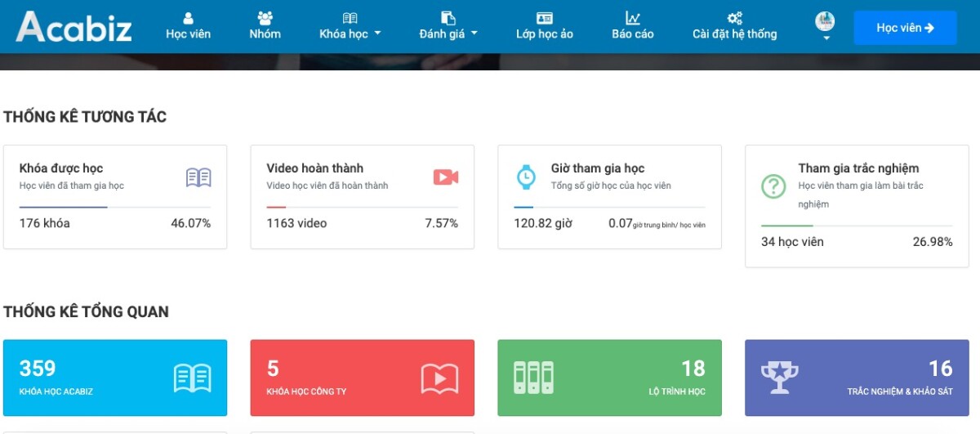Open Cài đặt hệ thống menu
This screenshot has height=434, width=980.
(735, 26)
